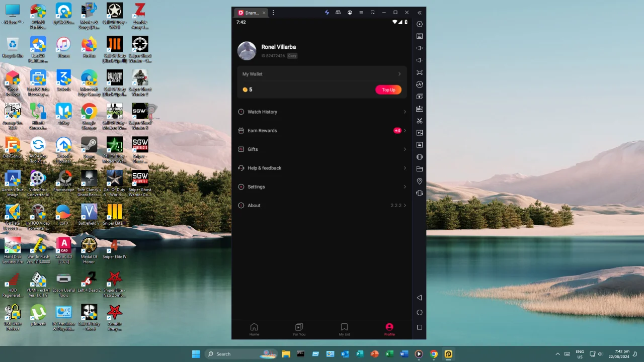Image resolution: width=644 pixels, height=362 pixels.
Task: Switch to the For You tab
Action: pyautogui.click(x=299, y=330)
